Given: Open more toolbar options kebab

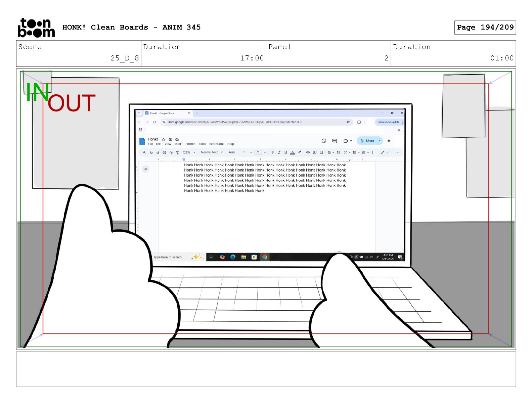Looking at the screenshot, I should (x=373, y=152).
